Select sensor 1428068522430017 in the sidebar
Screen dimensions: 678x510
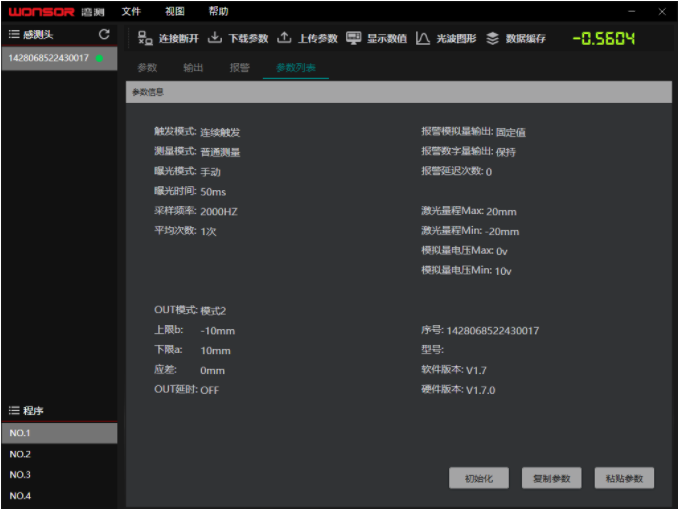pos(59,58)
